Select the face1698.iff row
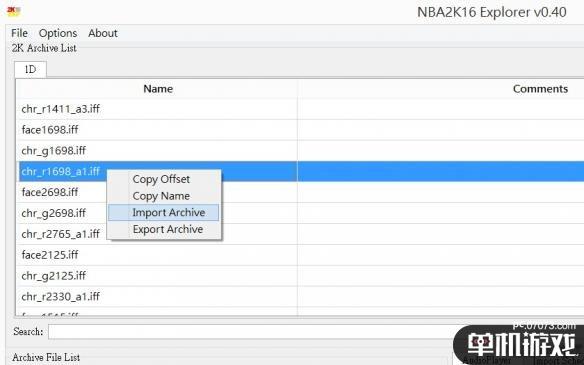The width and height of the screenshot is (584, 365). click(x=300, y=130)
